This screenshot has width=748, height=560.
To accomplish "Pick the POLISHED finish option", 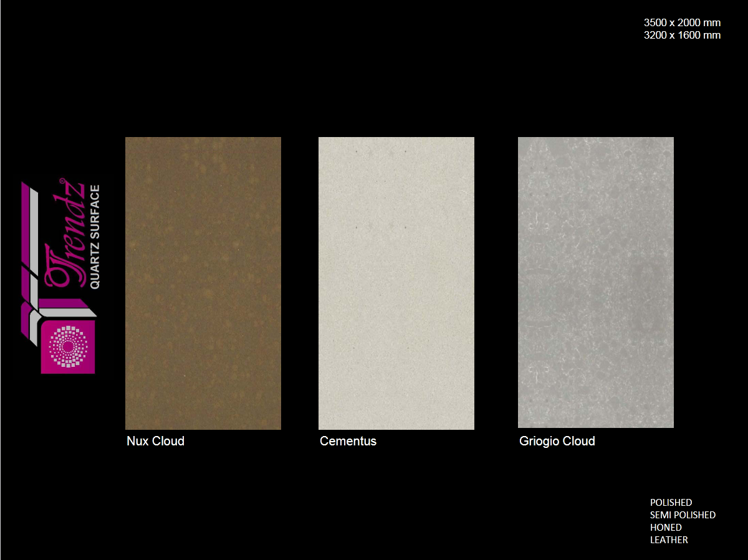I will [x=671, y=502].
